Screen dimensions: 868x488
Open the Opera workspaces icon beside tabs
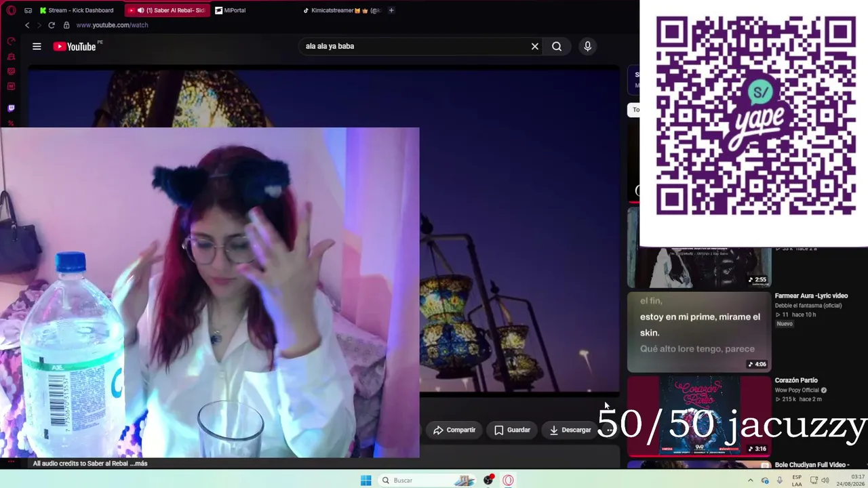tap(28, 10)
